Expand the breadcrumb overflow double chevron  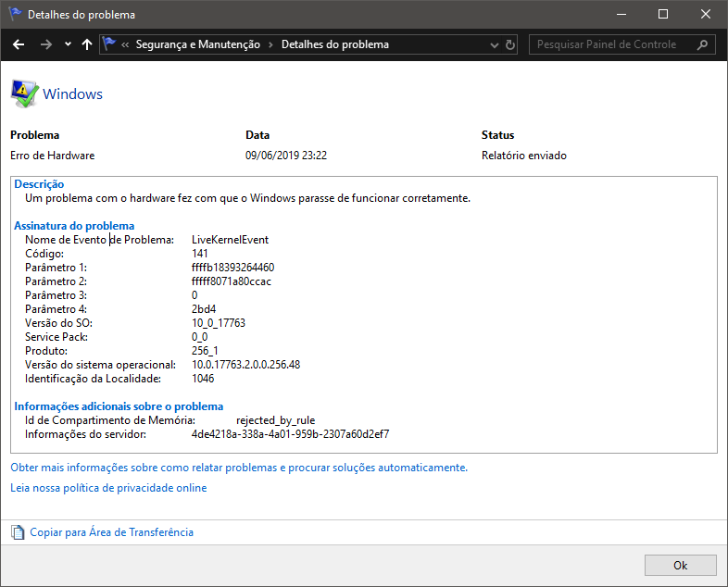[x=125, y=44]
